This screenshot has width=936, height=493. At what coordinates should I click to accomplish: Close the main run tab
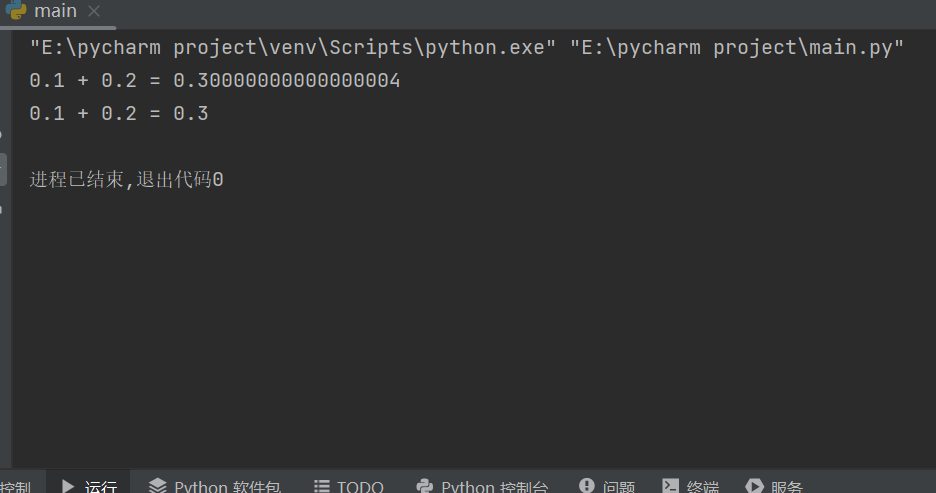tap(94, 12)
